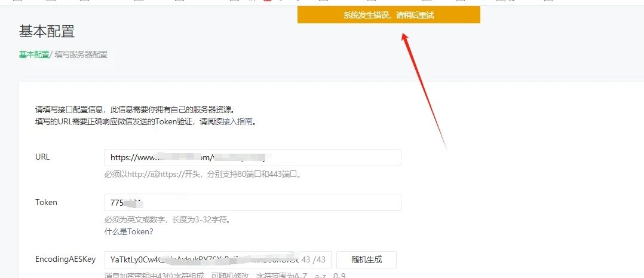
Task: Click the 43 /43 character counter
Action: click(x=314, y=259)
